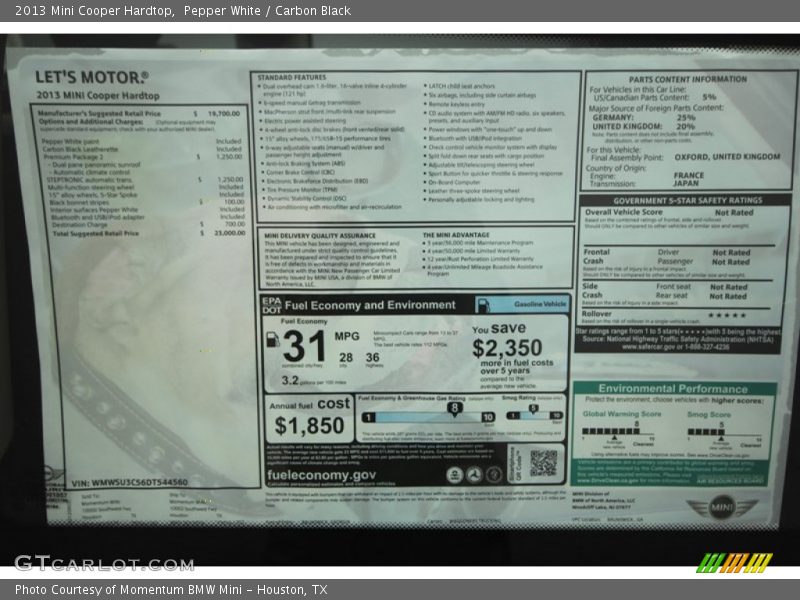Select the smog rating marker 5
800x600 pixels.
pos(533,408)
